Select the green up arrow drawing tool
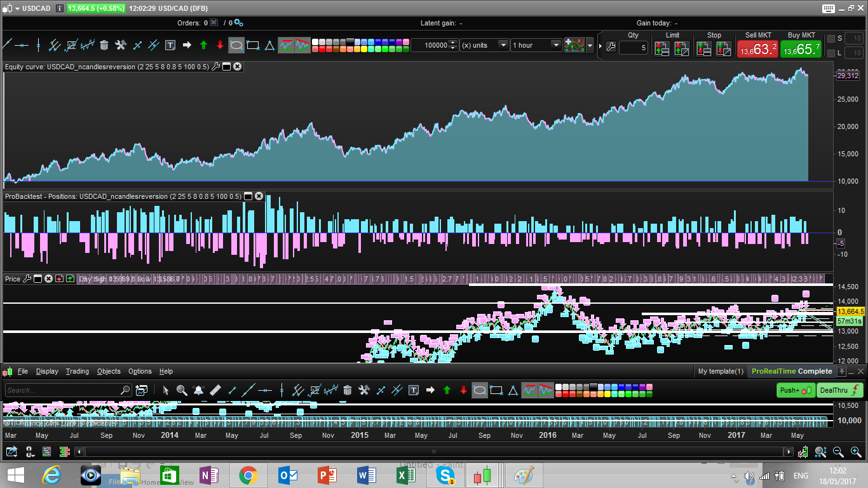Screen dimensions: 868x488 [203, 45]
